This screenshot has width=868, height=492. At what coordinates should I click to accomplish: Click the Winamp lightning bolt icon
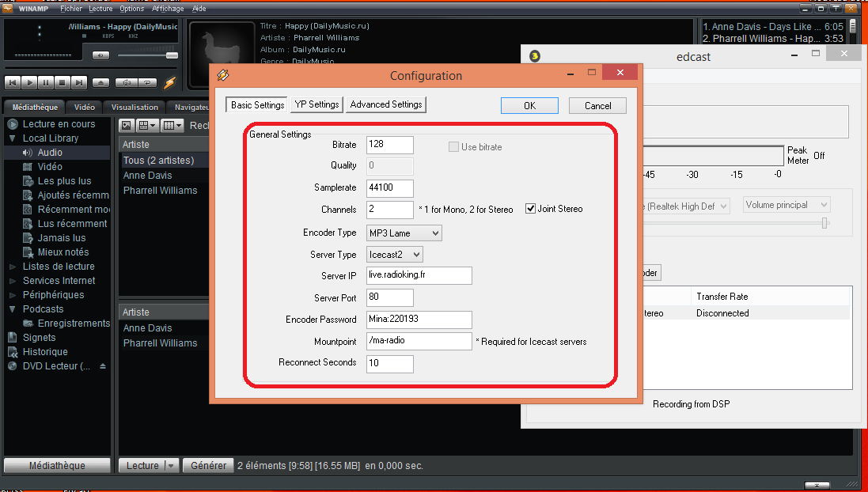click(169, 82)
